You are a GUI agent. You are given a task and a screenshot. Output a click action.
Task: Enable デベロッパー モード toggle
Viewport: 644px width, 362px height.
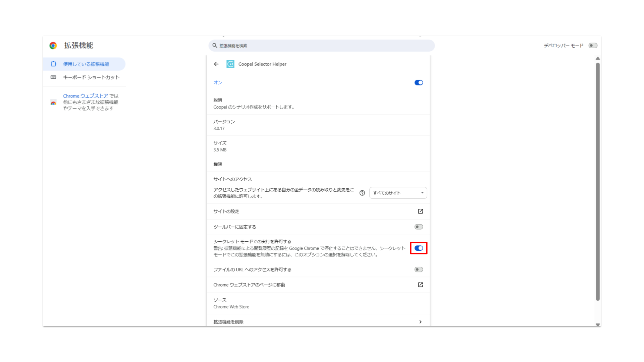click(x=593, y=46)
